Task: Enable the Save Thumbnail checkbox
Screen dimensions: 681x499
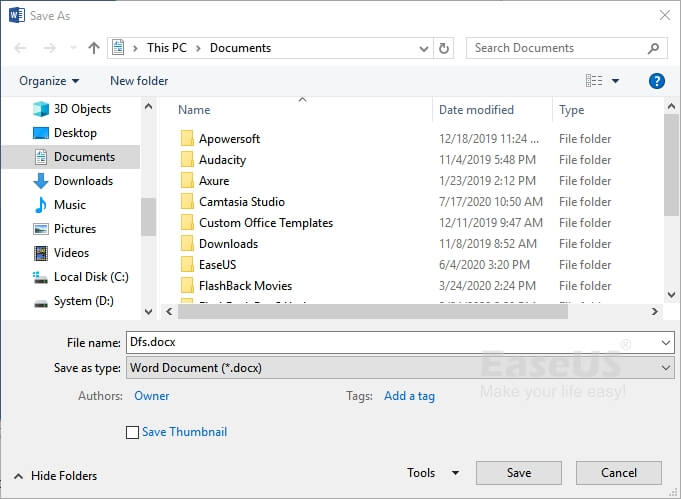Action: (133, 433)
